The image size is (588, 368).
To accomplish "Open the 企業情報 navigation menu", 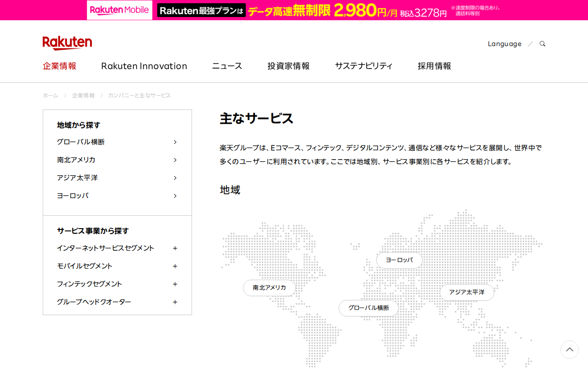I will (x=59, y=66).
